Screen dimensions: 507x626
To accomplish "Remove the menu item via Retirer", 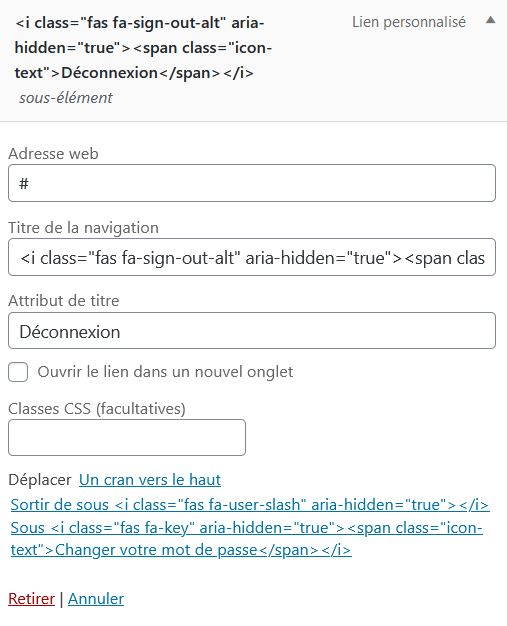I will [x=31, y=599].
